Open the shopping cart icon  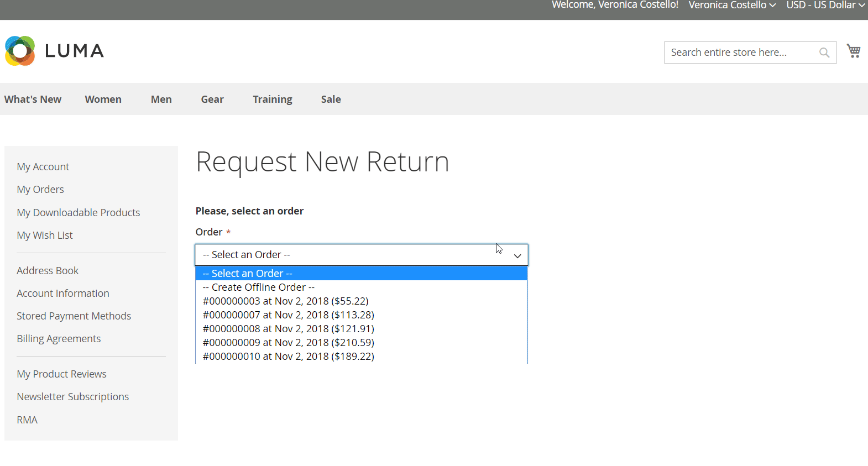854,51
